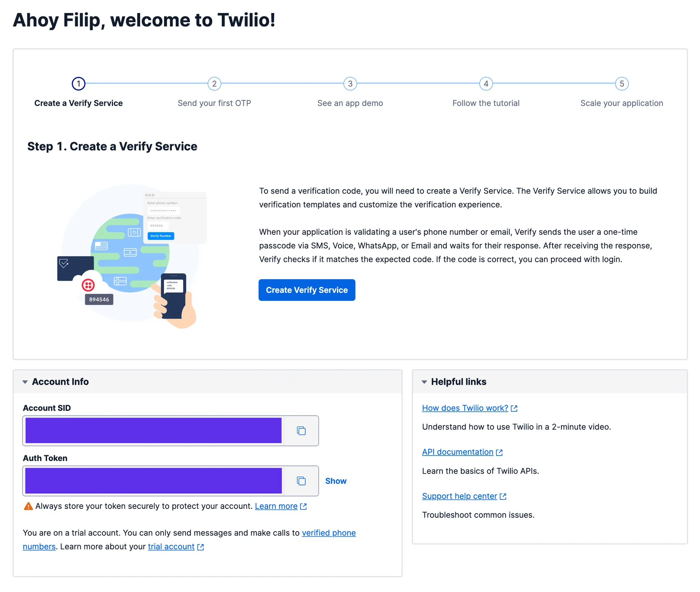Click external-link icon beside Support help center

coord(503,497)
